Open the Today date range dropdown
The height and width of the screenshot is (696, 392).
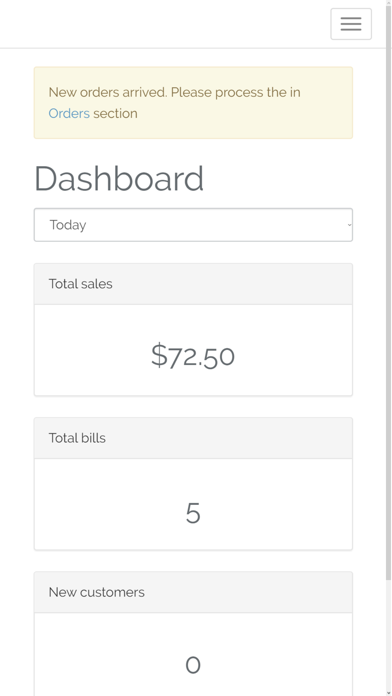[193, 225]
